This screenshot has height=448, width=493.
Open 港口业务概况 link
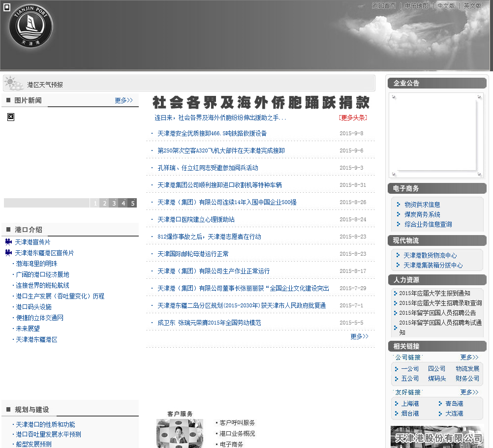pyautogui.click(x=237, y=434)
